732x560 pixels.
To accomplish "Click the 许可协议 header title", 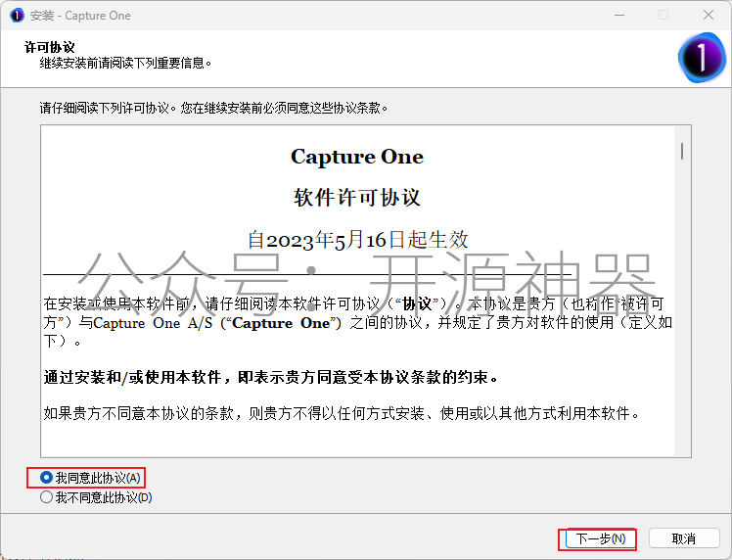I will pyautogui.click(x=50, y=47).
